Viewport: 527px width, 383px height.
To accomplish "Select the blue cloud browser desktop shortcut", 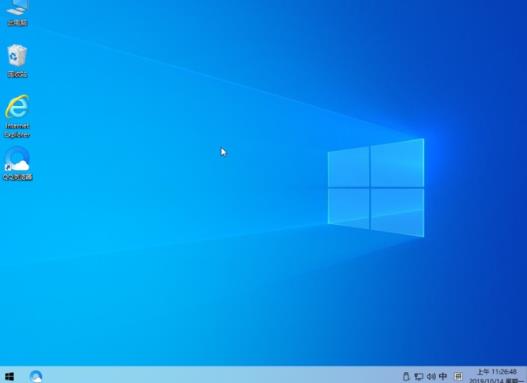I will click(x=18, y=164).
